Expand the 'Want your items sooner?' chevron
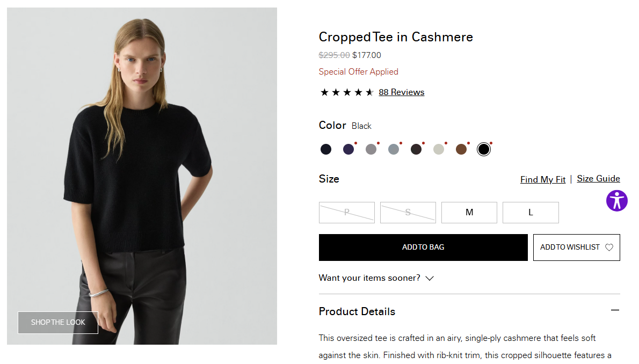The height and width of the screenshot is (364, 639). pos(430,278)
